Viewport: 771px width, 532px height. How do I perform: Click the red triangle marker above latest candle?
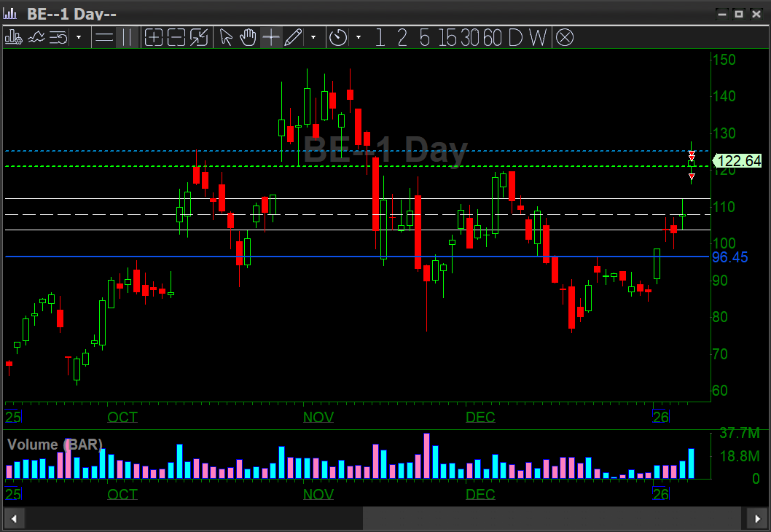(x=692, y=156)
